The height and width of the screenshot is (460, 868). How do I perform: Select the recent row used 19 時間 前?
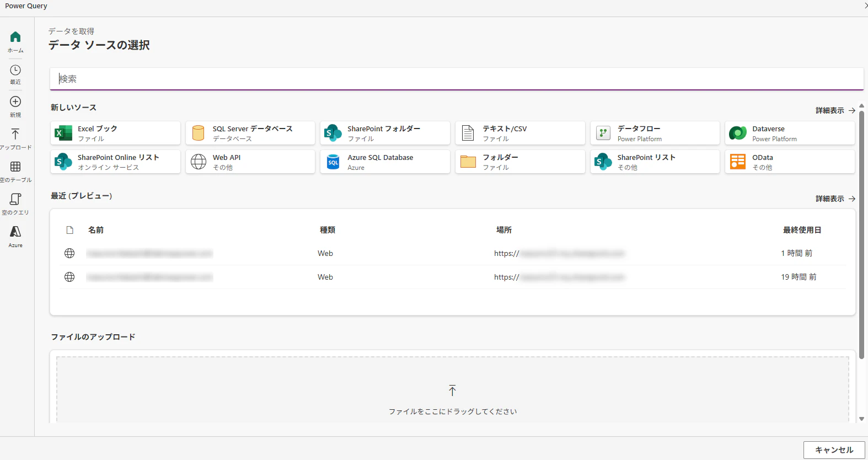pos(453,277)
